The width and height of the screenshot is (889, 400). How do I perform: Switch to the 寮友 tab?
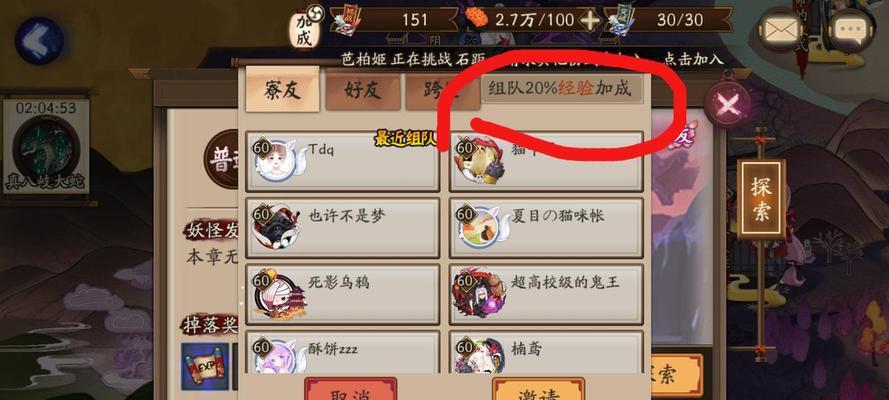pos(282,90)
